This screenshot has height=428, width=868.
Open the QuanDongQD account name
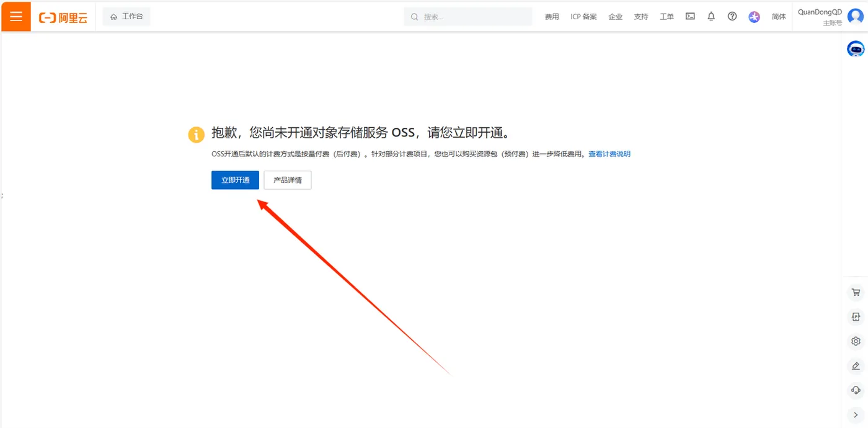click(x=820, y=12)
